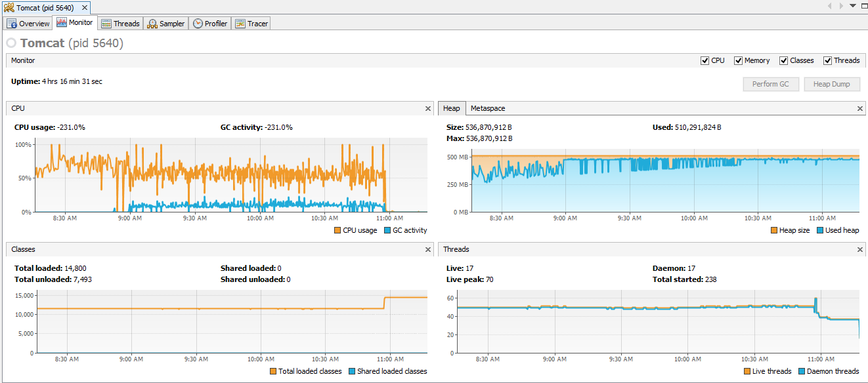The height and width of the screenshot is (383, 868).
Task: Click the blue Used heap legend swatch
Action: [820, 230]
